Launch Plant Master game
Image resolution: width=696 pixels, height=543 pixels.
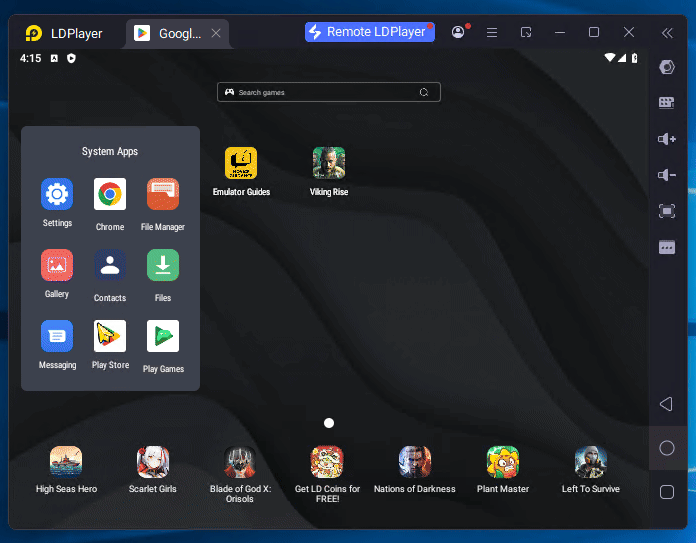pyautogui.click(x=503, y=462)
